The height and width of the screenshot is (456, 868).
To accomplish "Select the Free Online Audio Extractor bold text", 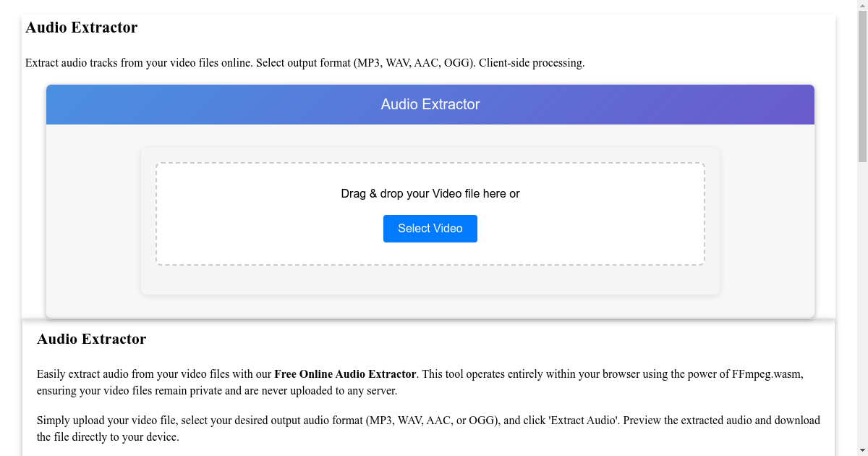I will [x=345, y=373].
